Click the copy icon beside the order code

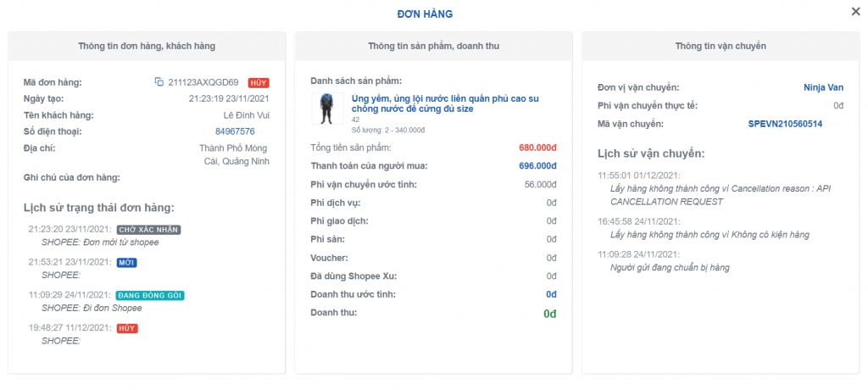click(x=159, y=82)
